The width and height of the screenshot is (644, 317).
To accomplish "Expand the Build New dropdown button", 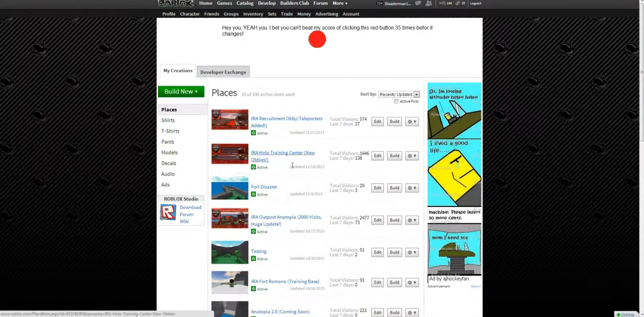I will [181, 91].
